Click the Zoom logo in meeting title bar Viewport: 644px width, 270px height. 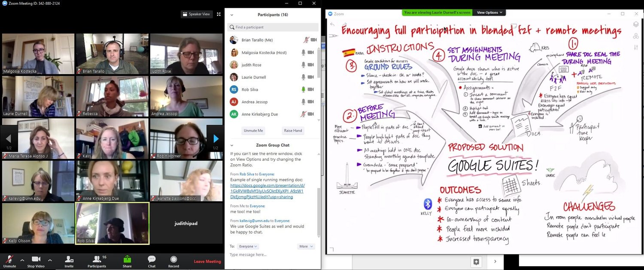(5, 3)
